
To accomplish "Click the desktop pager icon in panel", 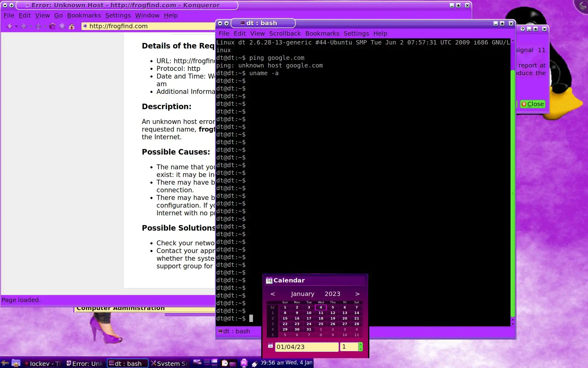I will tap(211, 363).
